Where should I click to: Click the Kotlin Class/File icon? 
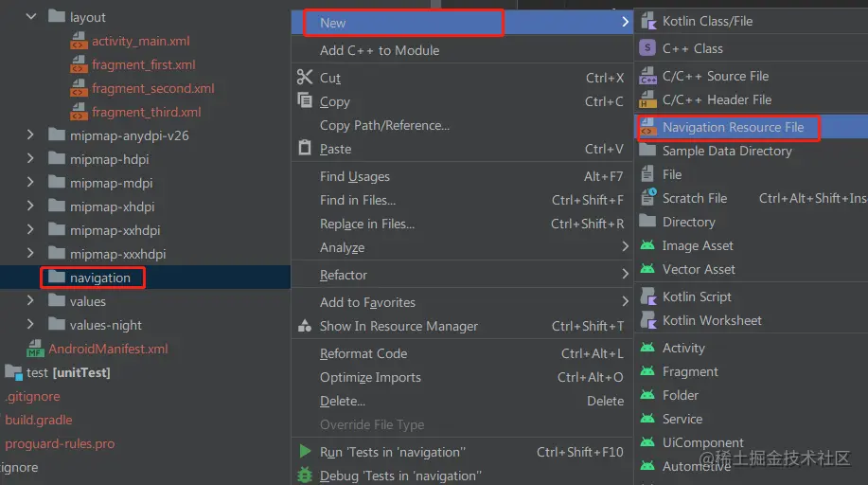[647, 21]
